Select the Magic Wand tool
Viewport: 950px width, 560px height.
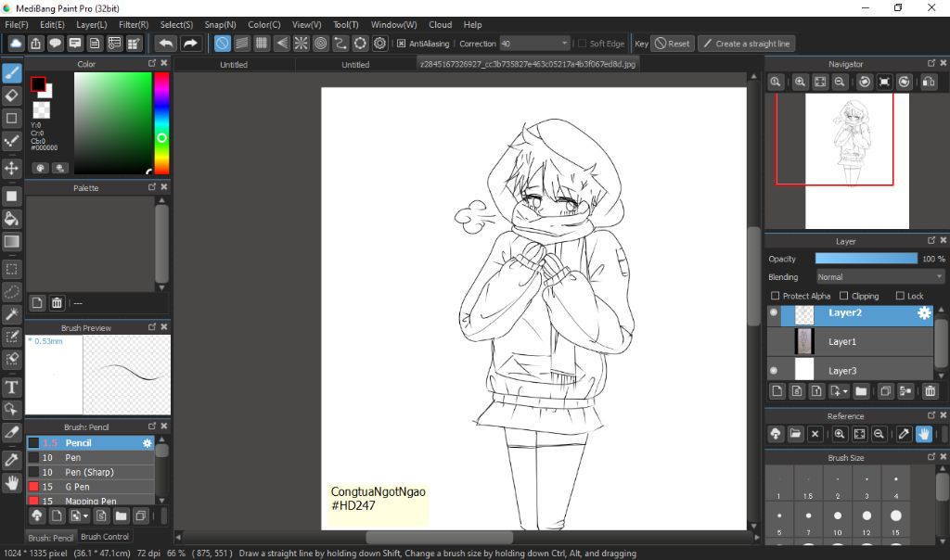(x=11, y=313)
